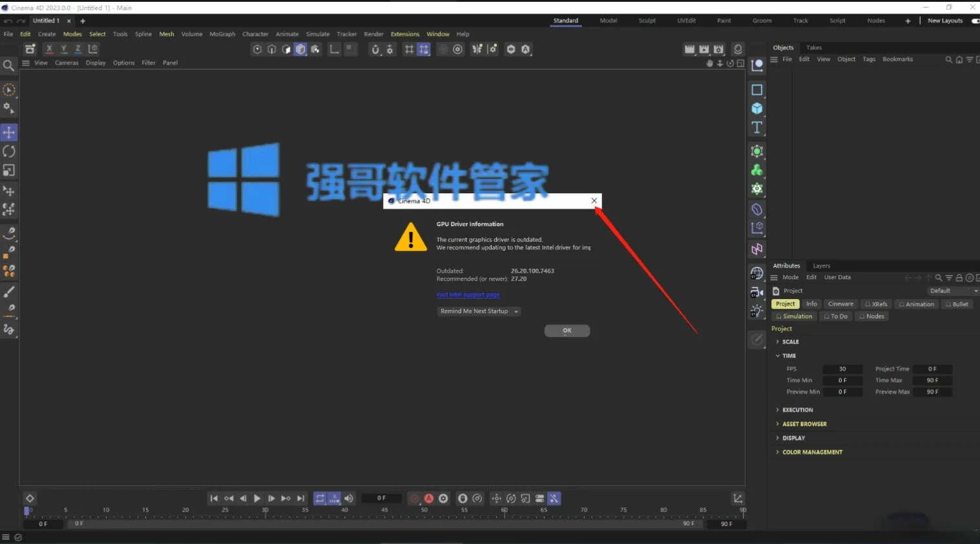Add a Subdivision Surface generator
Image resolution: width=980 pixels, height=544 pixels.
point(757,151)
